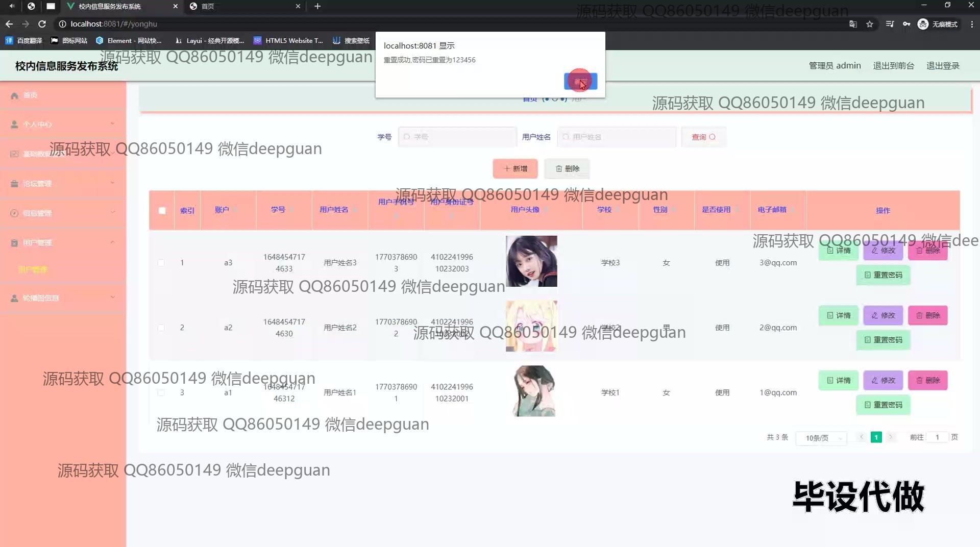Open the browser three-dot menu

coord(972,24)
